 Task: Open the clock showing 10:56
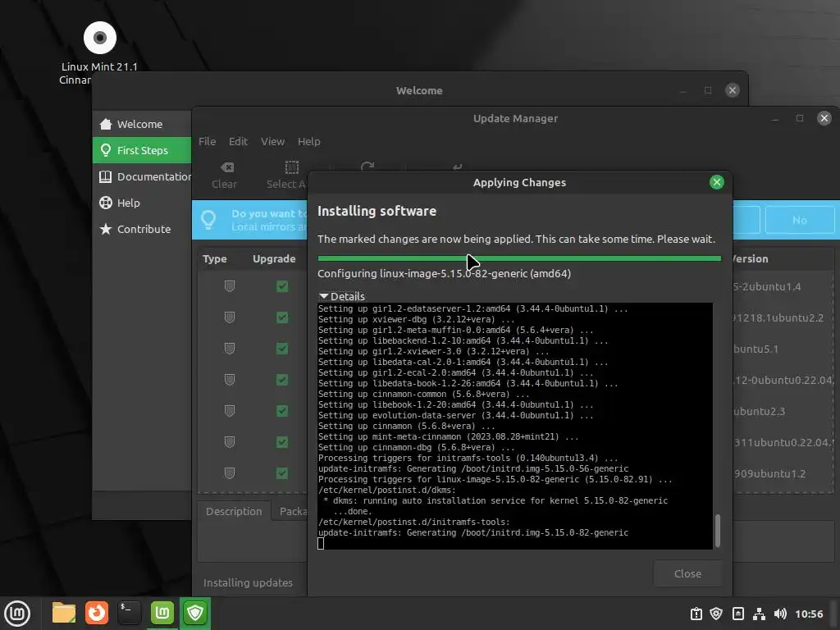coord(809,614)
